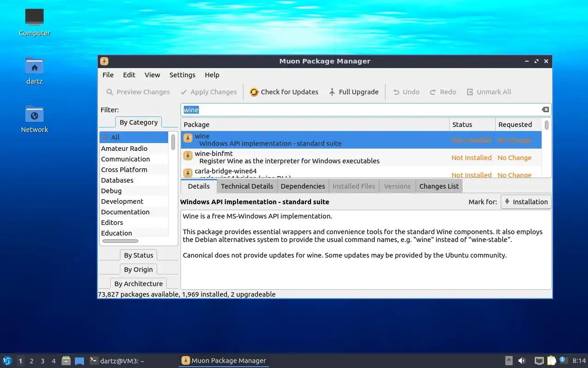The width and height of the screenshot is (588, 368).
Task: Select the Details tab
Action: [199, 186]
